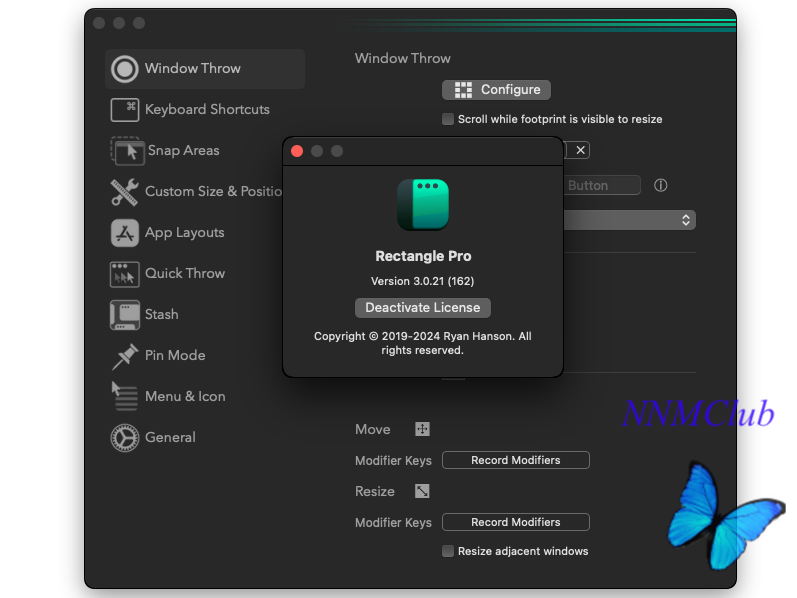Screen dimensions: 797x598
Task: Toggle Resize adjacent windows checkbox
Action: pos(448,551)
